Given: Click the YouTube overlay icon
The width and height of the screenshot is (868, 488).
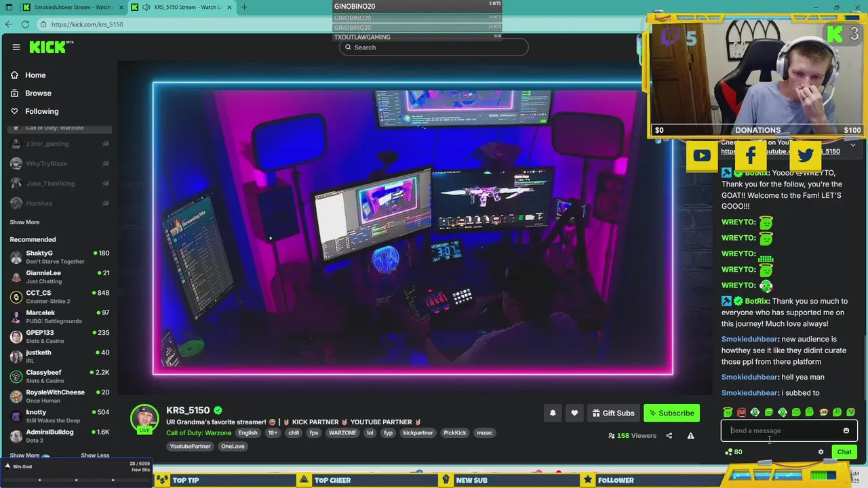Looking at the screenshot, I should click(702, 156).
